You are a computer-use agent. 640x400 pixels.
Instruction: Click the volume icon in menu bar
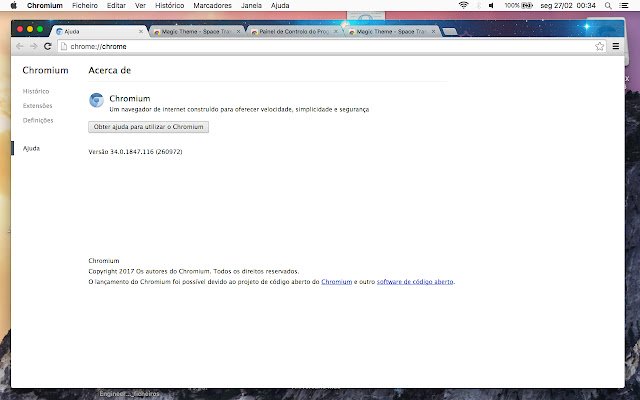[491, 5]
